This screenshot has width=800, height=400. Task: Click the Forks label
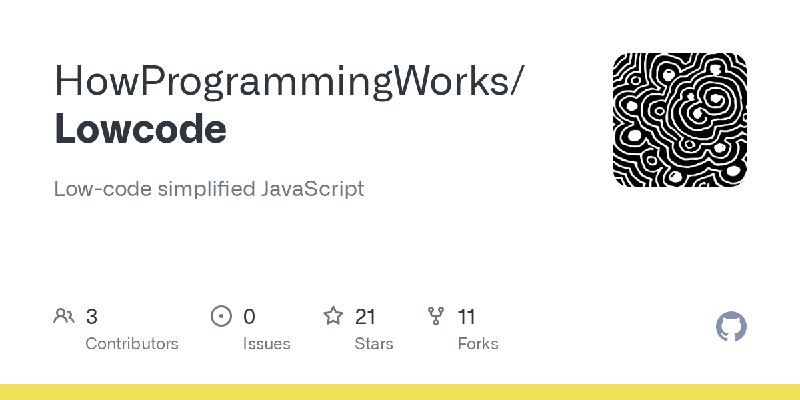[478, 343]
